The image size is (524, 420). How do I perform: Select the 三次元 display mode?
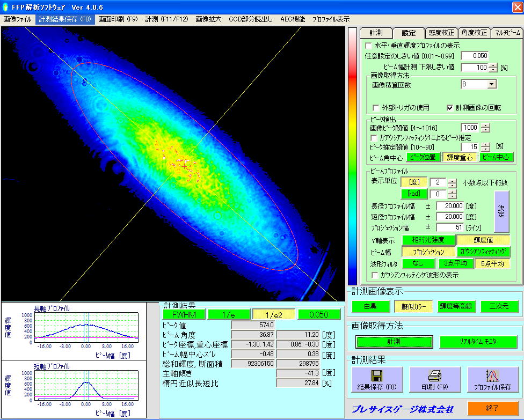click(500, 307)
